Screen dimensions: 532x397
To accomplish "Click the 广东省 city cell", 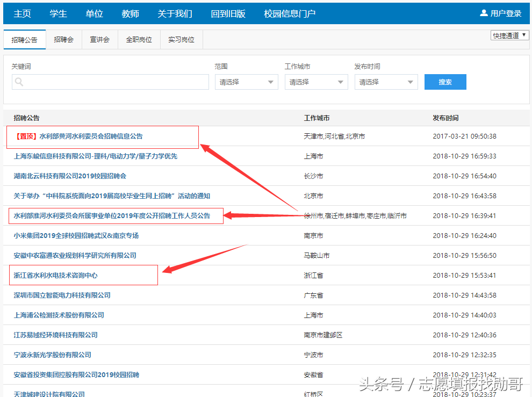I will (x=313, y=295).
